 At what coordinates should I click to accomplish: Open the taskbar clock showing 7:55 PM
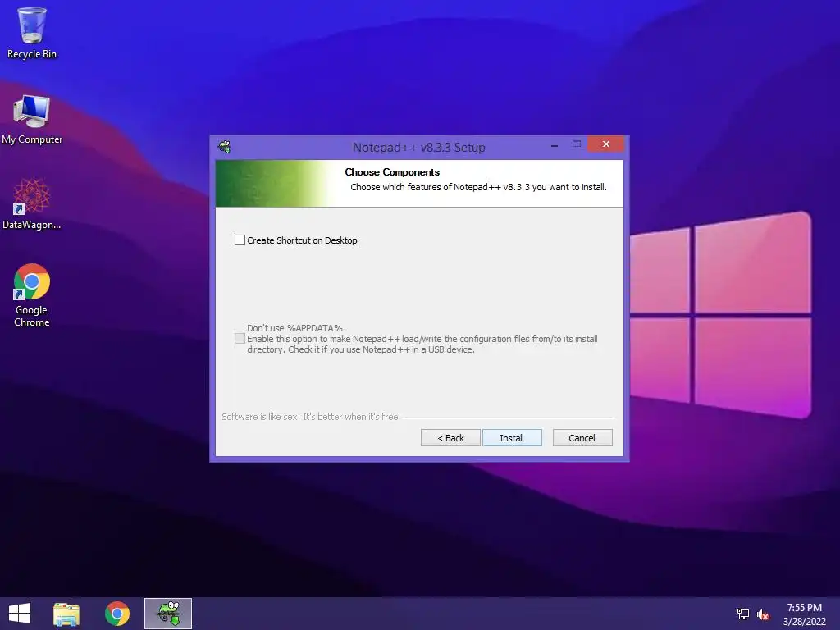coord(804,614)
